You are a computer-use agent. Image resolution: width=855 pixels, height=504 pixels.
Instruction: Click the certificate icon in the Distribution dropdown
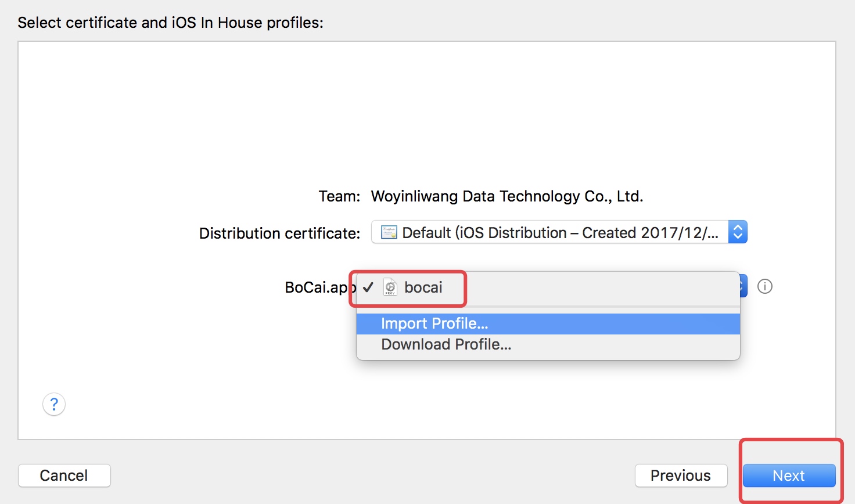click(389, 233)
